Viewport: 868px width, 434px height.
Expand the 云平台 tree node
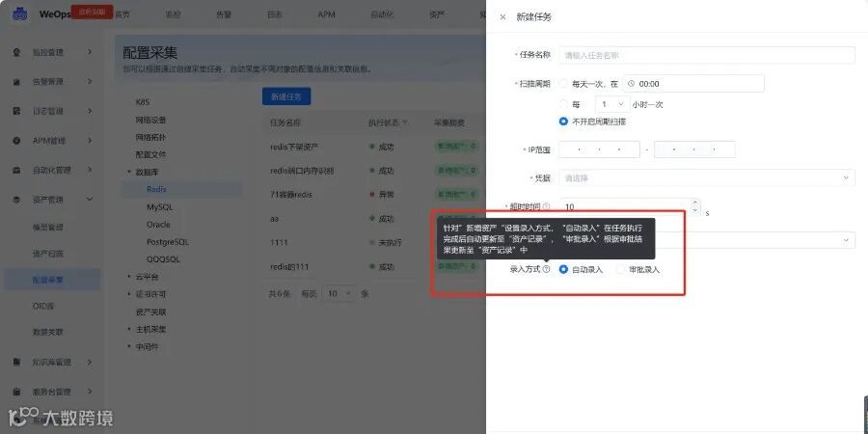(x=129, y=276)
